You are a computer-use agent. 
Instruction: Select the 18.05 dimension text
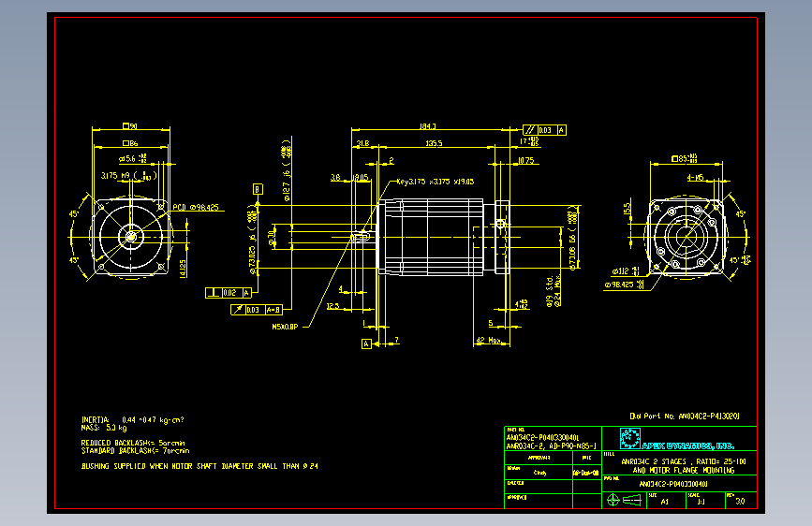tap(361, 178)
